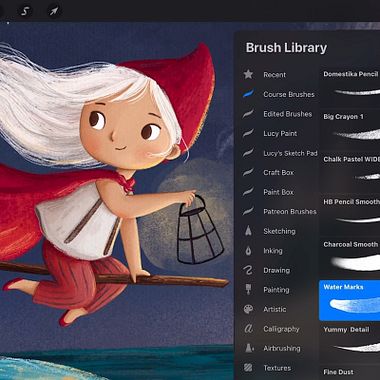
Task: Open the Artistic brush category
Action: [x=275, y=309]
